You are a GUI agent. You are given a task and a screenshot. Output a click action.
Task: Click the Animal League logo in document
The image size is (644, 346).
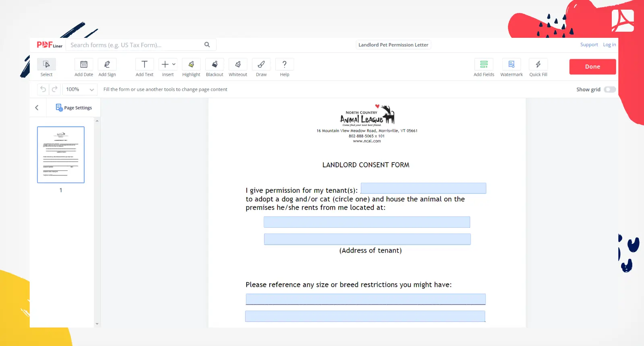tap(367, 115)
